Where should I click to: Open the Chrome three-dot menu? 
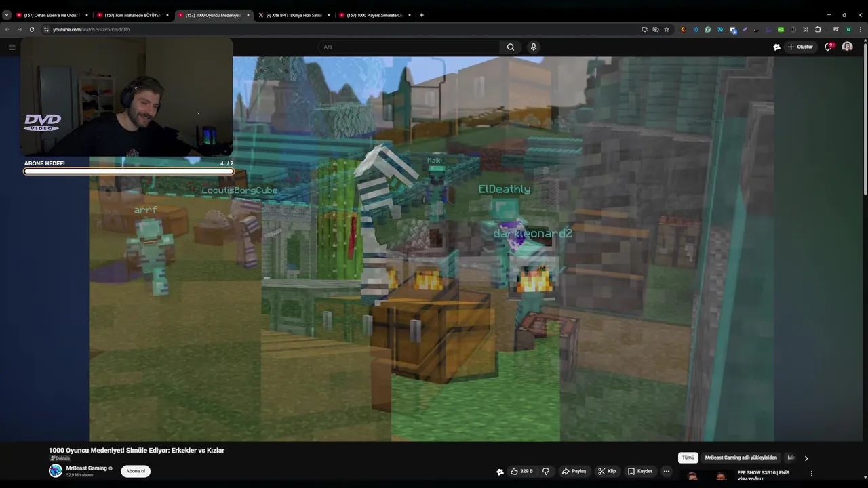pyautogui.click(x=861, y=29)
